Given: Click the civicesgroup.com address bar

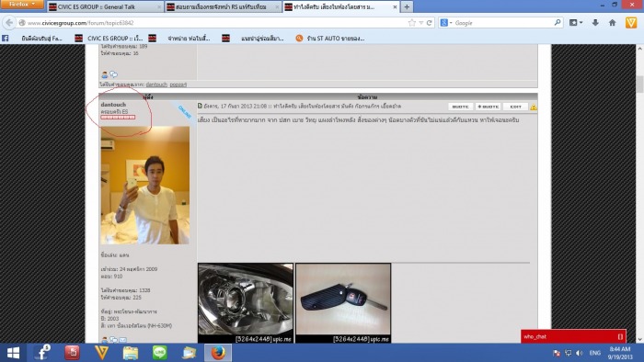Looking at the screenshot, I should click(x=213, y=23).
